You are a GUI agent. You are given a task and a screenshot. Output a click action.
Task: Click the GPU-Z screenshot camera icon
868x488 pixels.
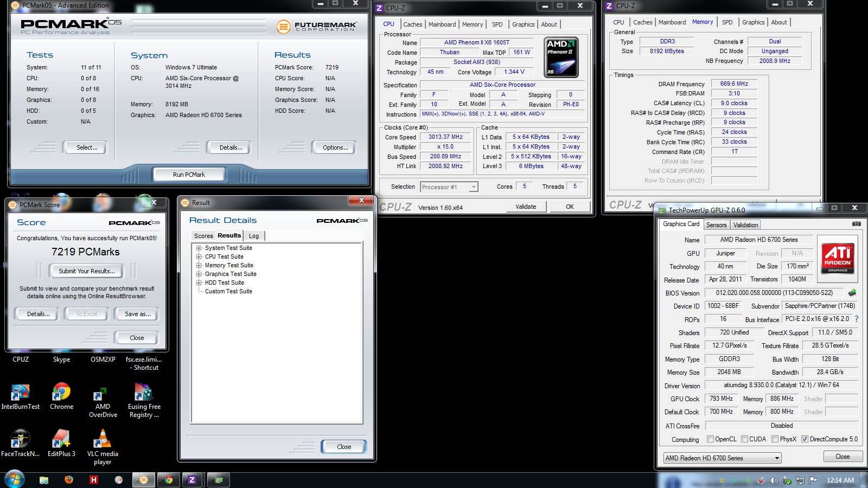pos(856,224)
